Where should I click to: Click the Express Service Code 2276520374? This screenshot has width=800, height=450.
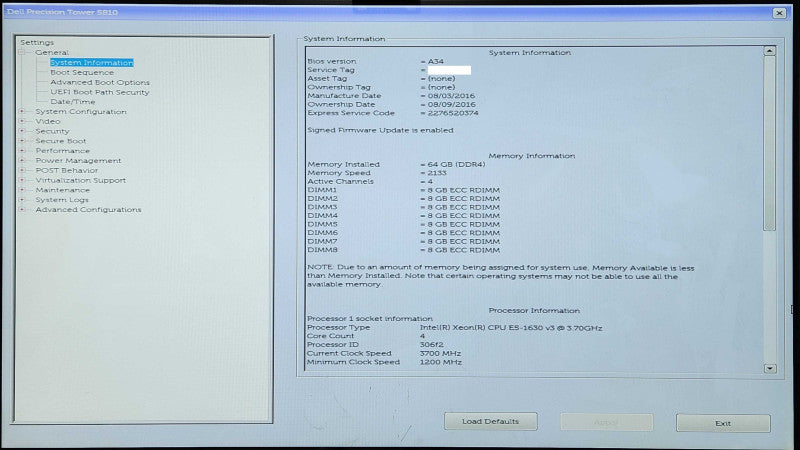tap(453, 113)
